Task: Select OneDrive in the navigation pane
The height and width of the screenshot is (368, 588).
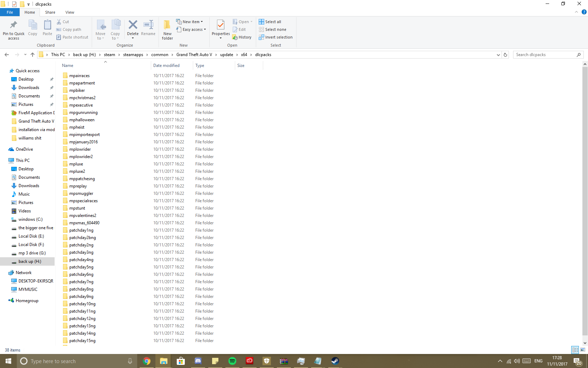Action: (x=24, y=149)
